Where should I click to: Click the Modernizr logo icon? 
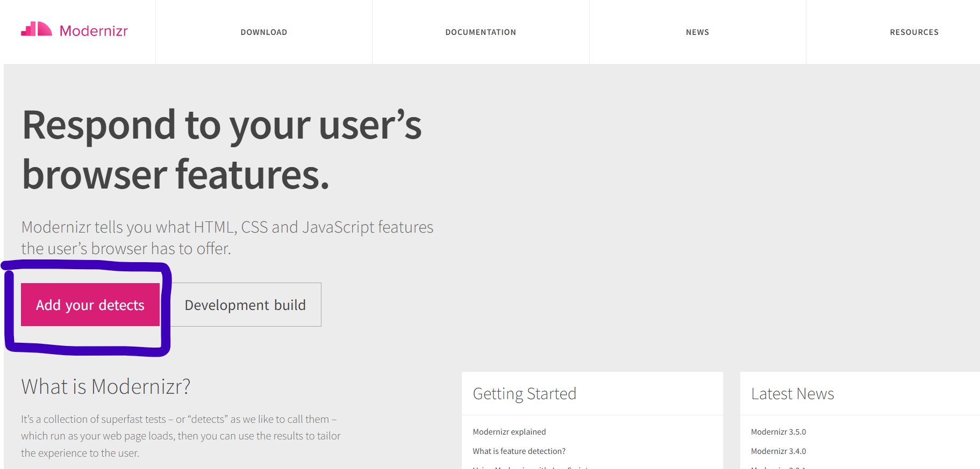coord(37,29)
